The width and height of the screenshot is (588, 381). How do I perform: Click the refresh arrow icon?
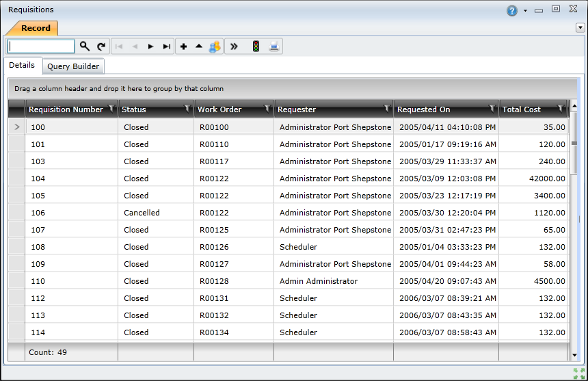[x=101, y=47]
